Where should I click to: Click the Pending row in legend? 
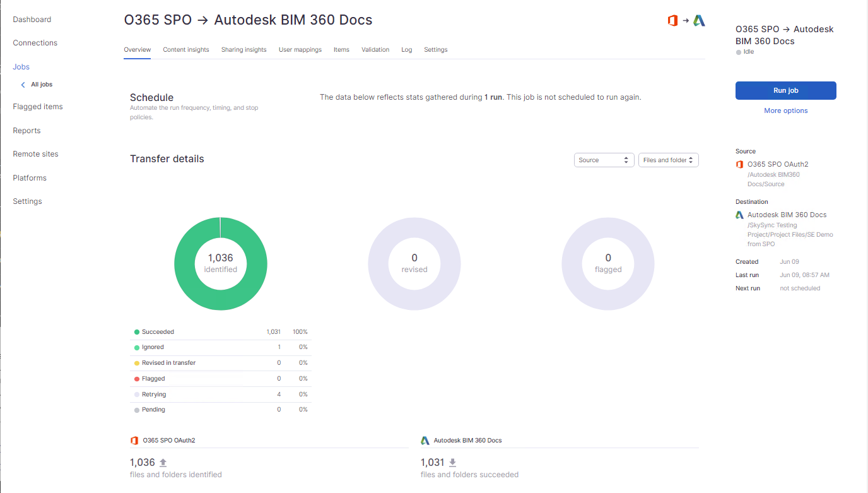point(221,410)
